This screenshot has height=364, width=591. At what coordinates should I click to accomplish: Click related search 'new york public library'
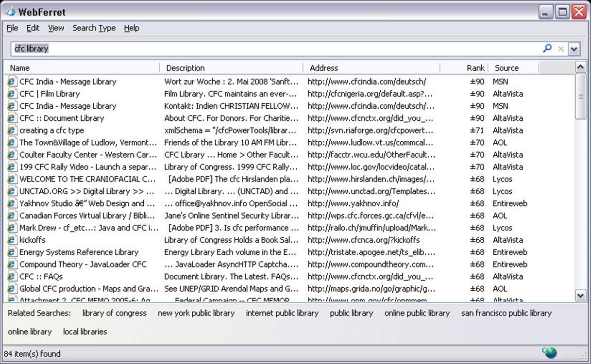click(x=196, y=313)
